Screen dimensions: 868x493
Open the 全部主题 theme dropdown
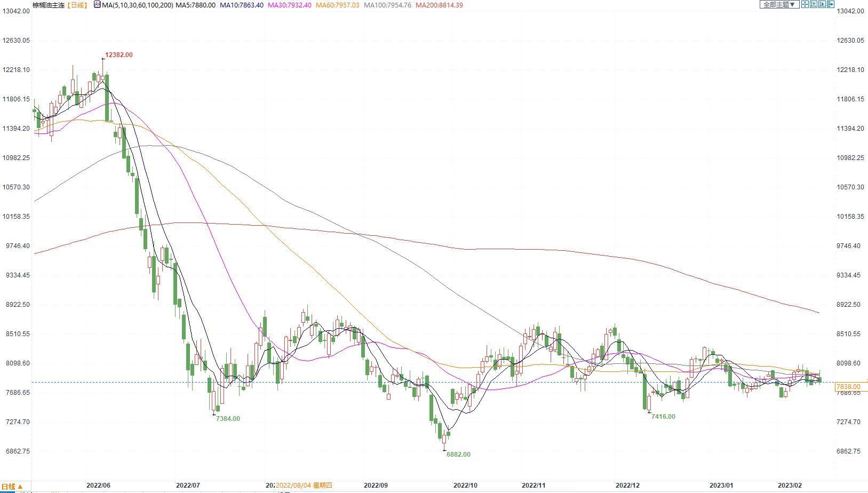pos(779,5)
